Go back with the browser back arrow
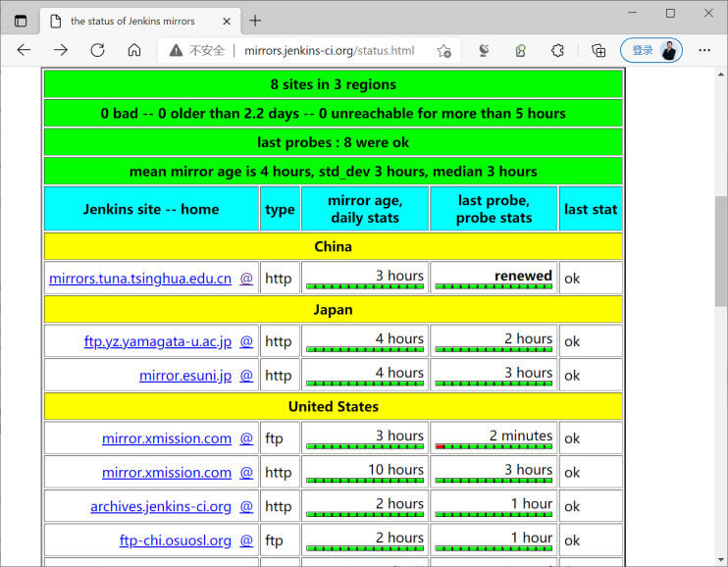Image resolution: width=728 pixels, height=567 pixels. tap(24, 50)
